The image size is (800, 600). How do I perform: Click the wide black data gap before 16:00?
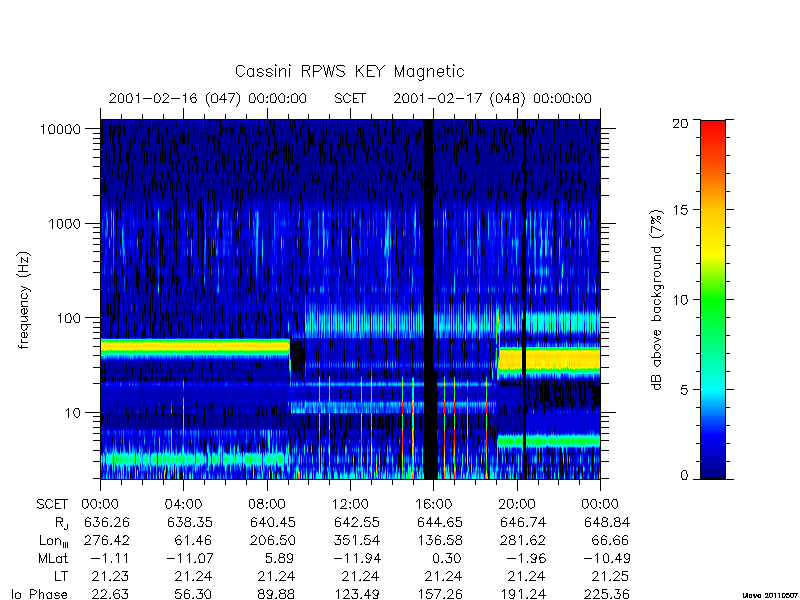pos(429,299)
